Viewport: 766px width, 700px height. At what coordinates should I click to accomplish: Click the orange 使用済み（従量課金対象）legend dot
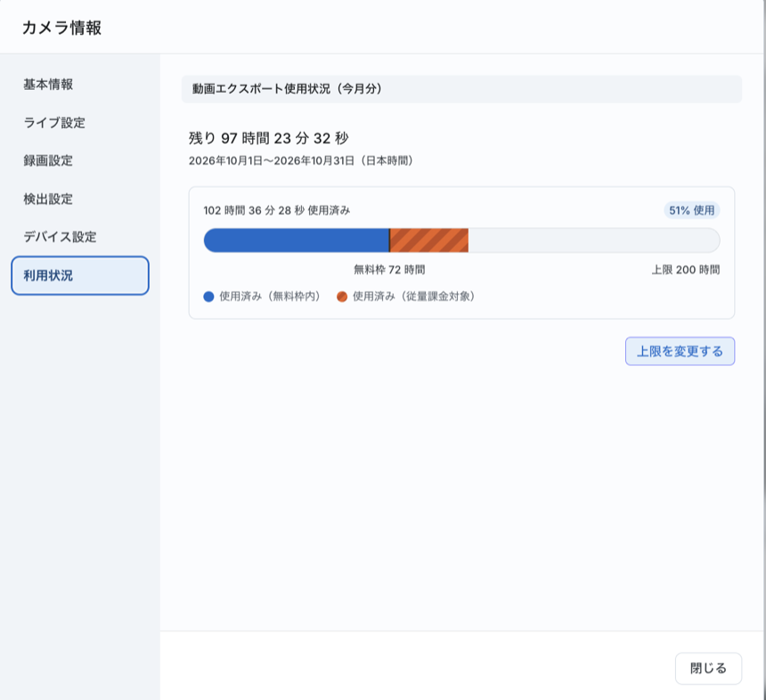tap(342, 297)
